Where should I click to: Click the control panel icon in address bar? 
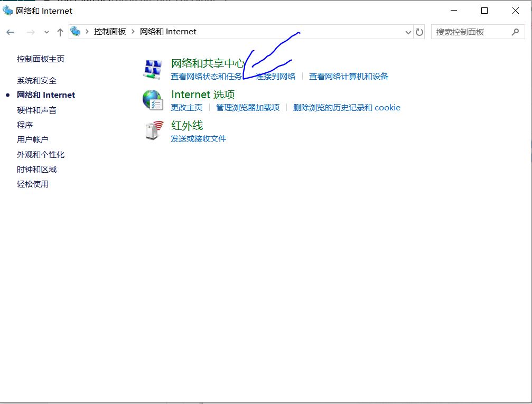76,32
